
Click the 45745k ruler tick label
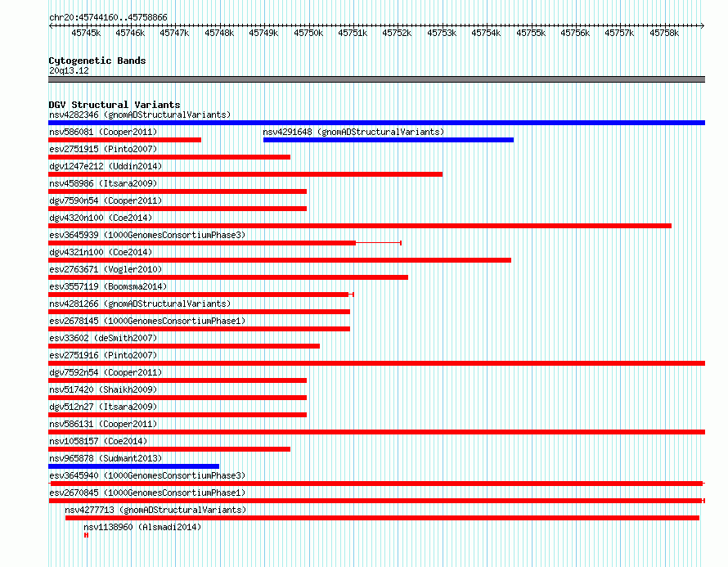pyautogui.click(x=86, y=33)
